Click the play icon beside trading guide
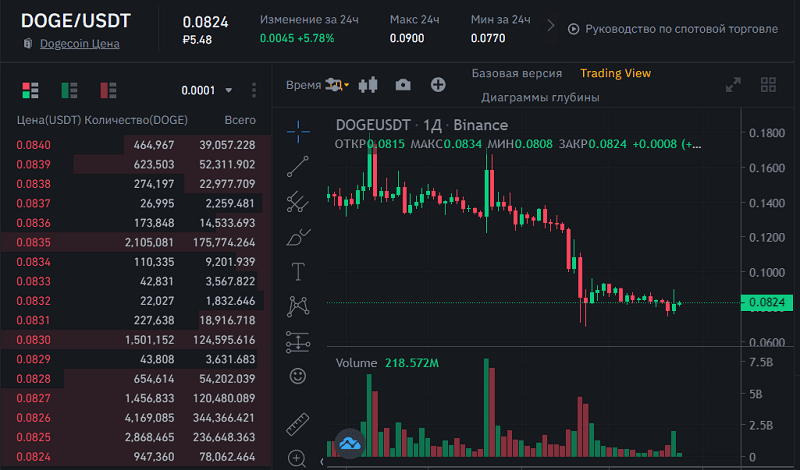 click(x=573, y=29)
